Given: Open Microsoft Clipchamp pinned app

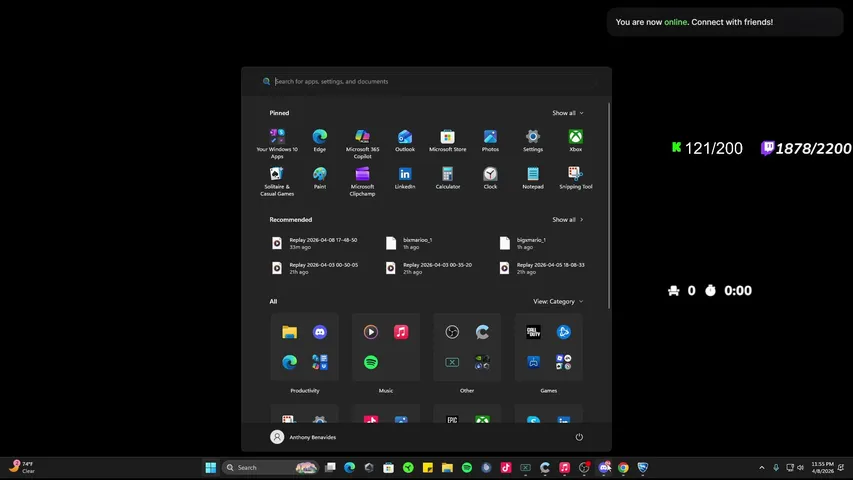Looking at the screenshot, I should pos(362,181).
